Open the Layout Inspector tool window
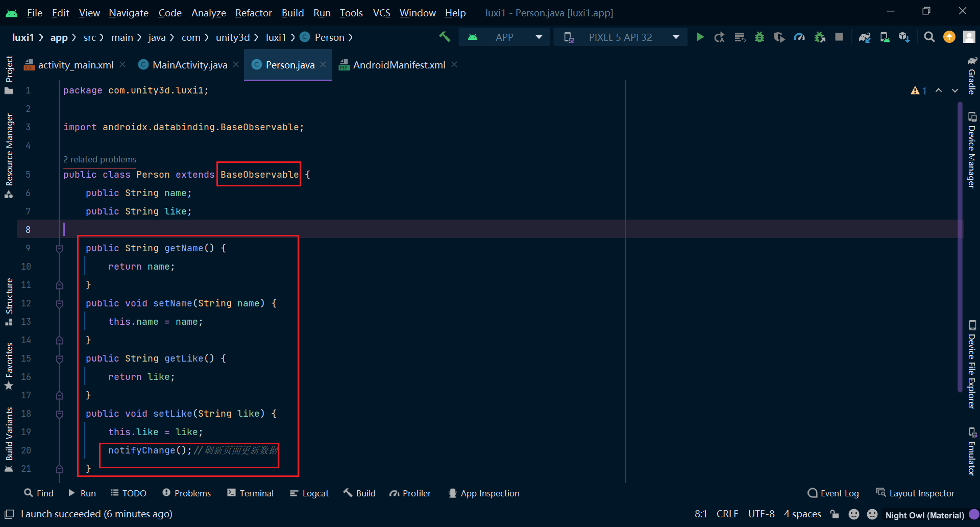This screenshot has height=527, width=980. pyautogui.click(x=915, y=493)
